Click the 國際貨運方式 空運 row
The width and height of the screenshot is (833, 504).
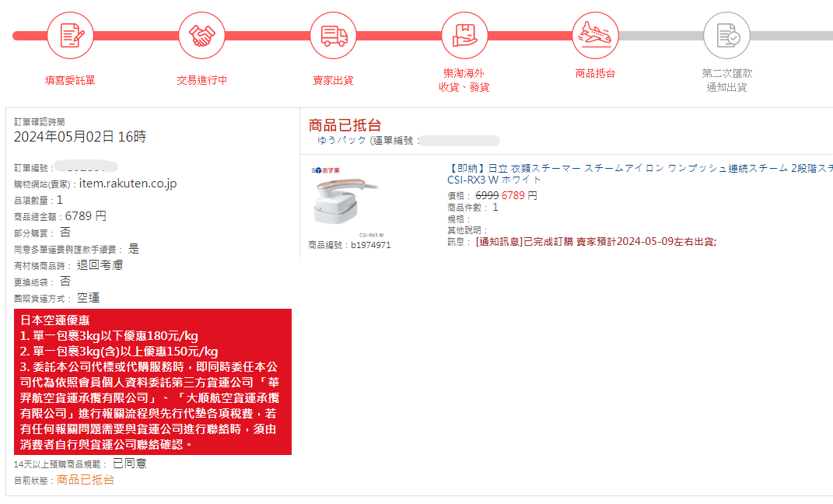pos(57,298)
